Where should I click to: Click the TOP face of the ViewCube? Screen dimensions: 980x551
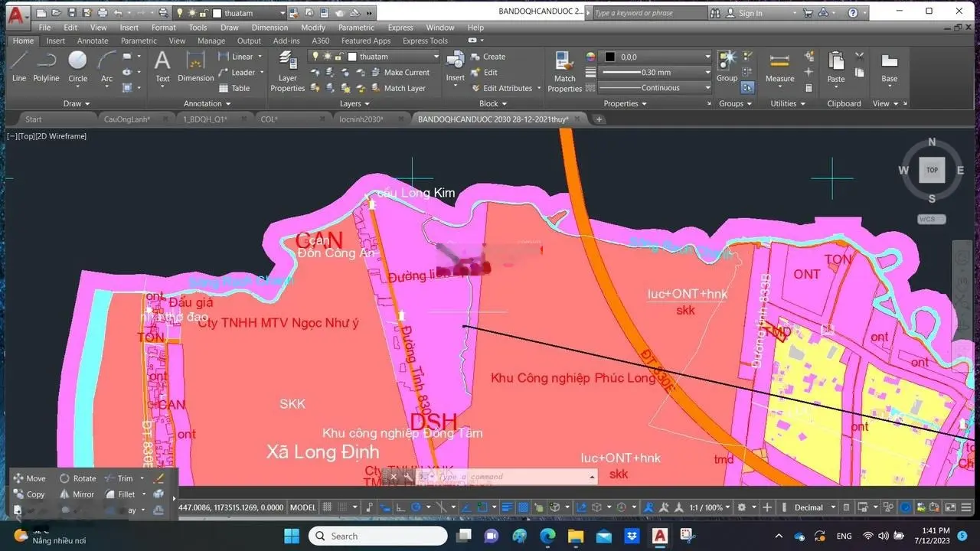point(932,170)
